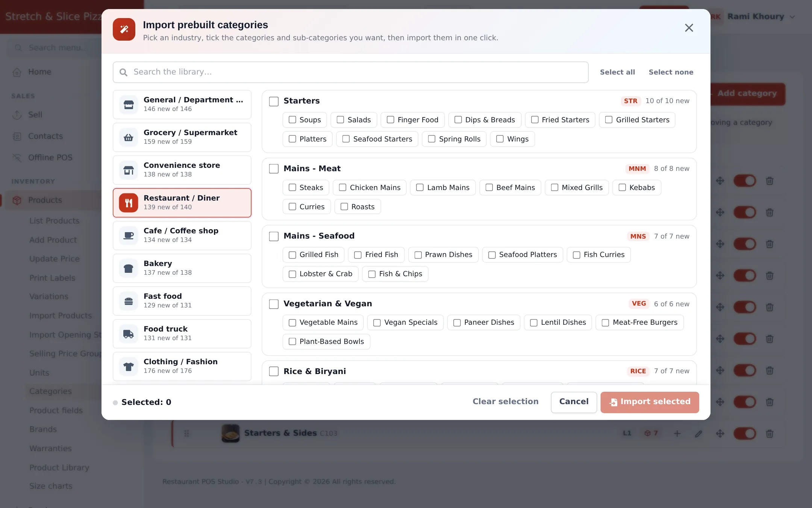Check the Kebabs sub-category
812x508 pixels.
[622, 187]
